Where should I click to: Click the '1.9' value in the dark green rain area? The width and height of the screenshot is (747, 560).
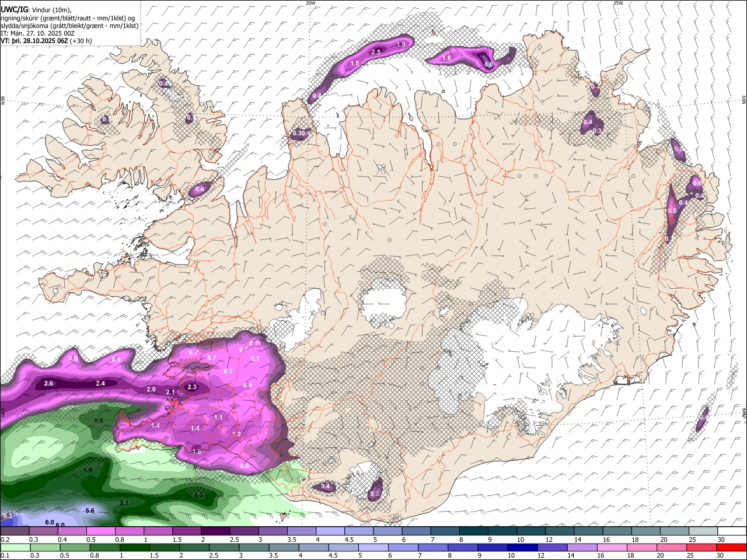[x=88, y=470]
